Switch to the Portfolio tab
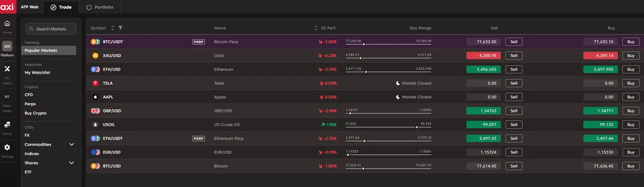Image resolution: width=644 pixels, height=187 pixels. coord(99,7)
